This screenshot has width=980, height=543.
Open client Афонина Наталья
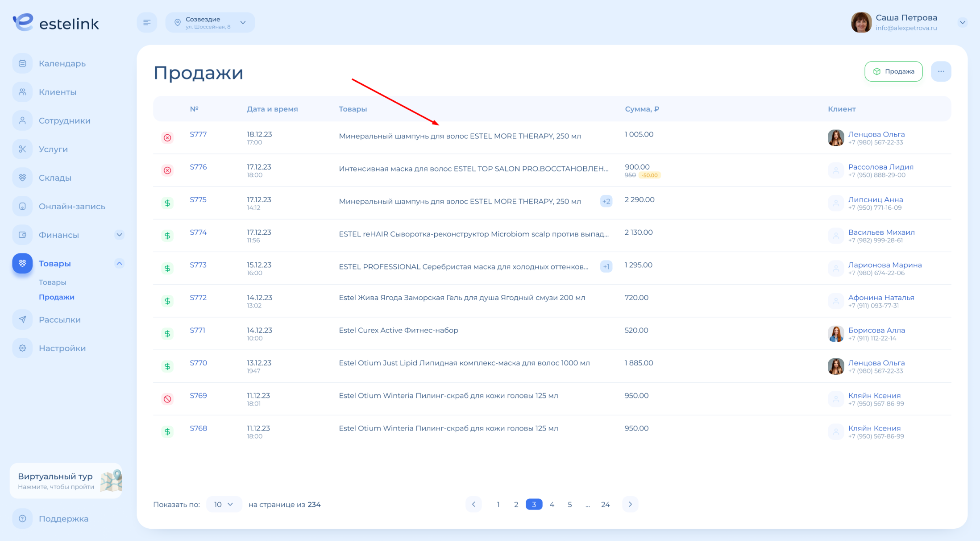click(881, 298)
